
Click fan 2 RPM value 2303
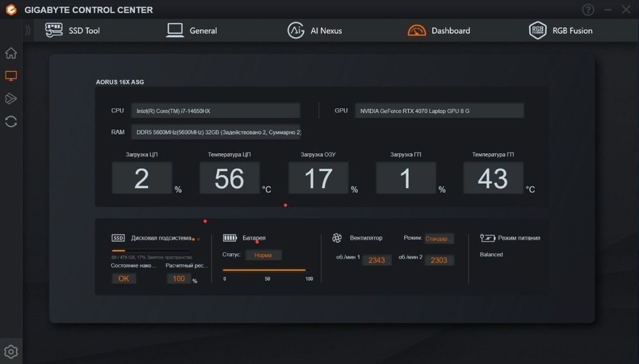pos(439,260)
